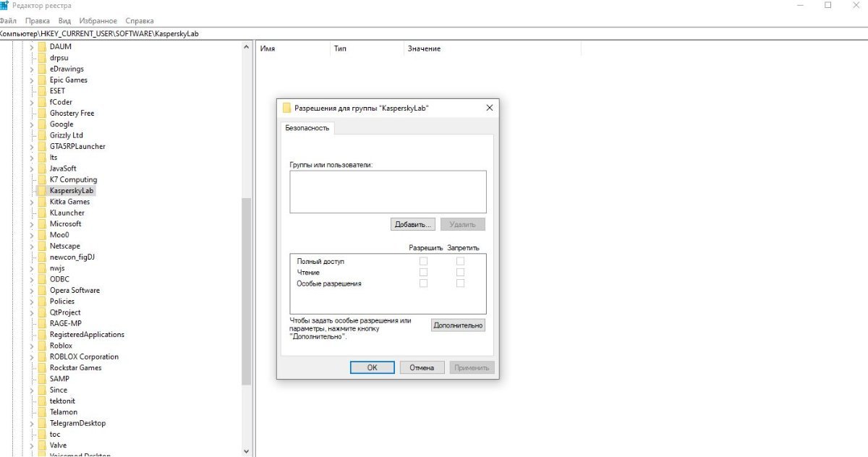Select the drpsu folder icon

(41, 58)
